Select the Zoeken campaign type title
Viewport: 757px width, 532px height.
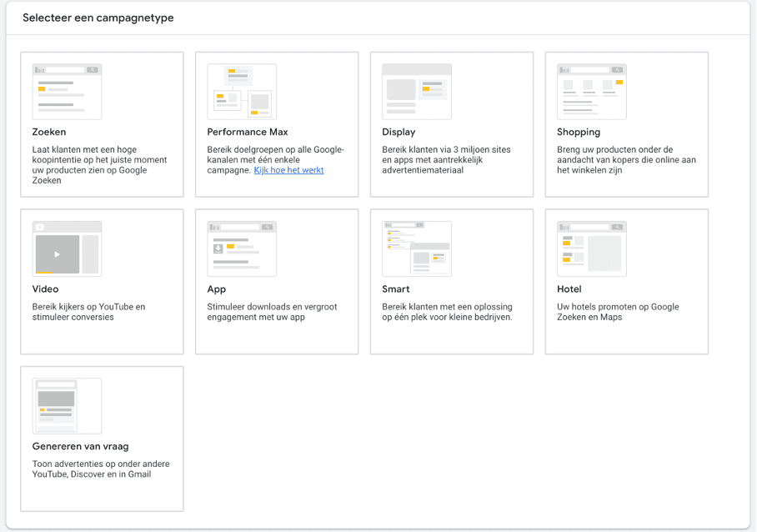(49, 132)
